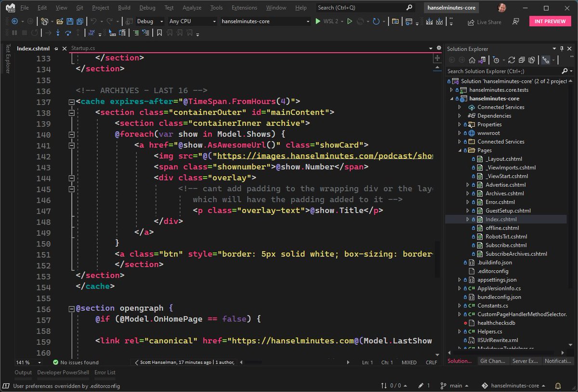Click Collapse All icon in Solution Explorer
This screenshot has height=392, width=578.
522,60
